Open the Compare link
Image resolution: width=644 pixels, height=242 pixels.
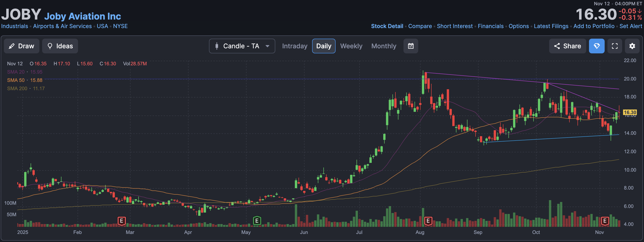pos(420,26)
